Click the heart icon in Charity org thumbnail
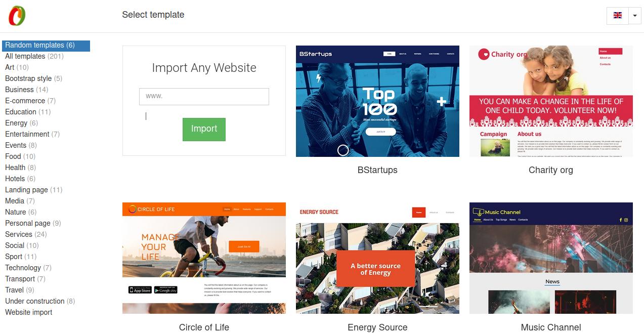The image size is (644, 333). (x=484, y=54)
